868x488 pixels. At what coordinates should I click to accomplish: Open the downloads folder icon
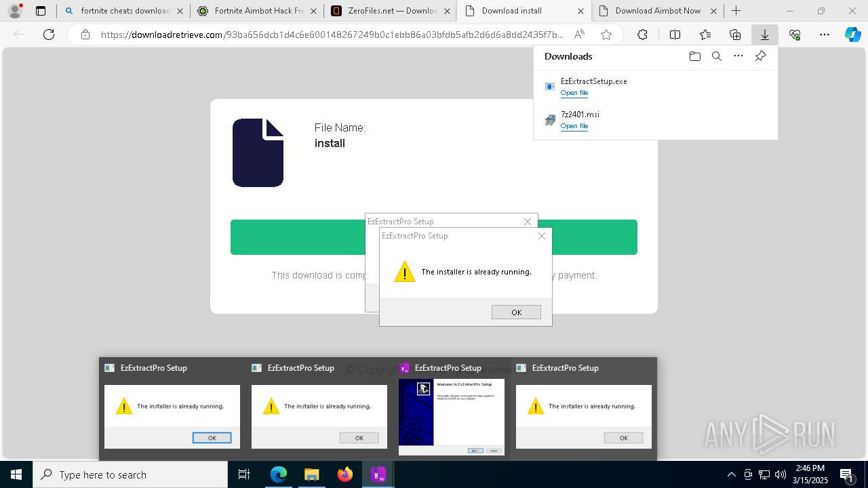click(694, 56)
